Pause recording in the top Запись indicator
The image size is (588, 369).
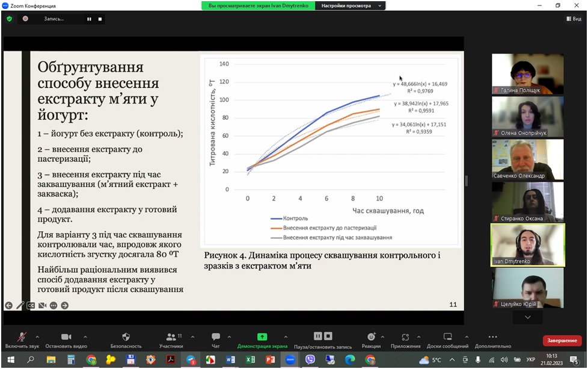(89, 19)
